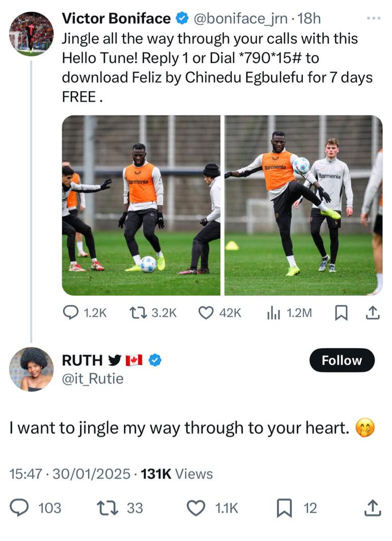Open the three-dot more options menu
392x541 pixels.
click(374, 19)
